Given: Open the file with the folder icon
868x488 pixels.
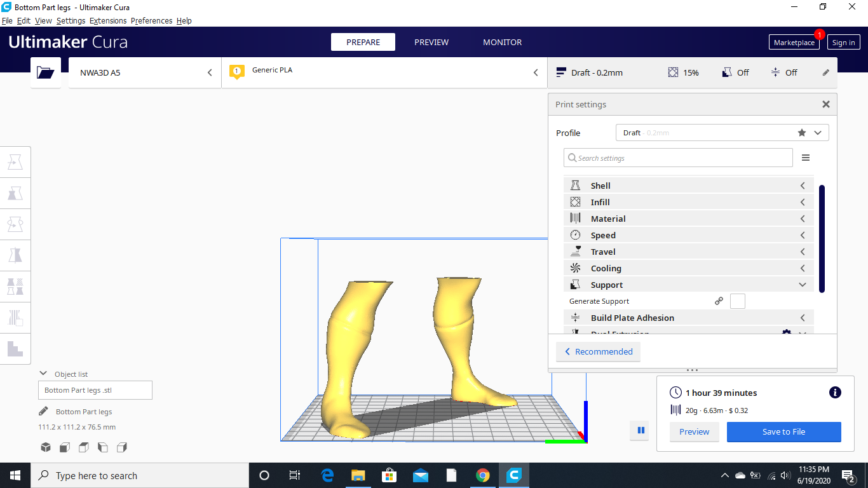Looking at the screenshot, I should pos(45,72).
